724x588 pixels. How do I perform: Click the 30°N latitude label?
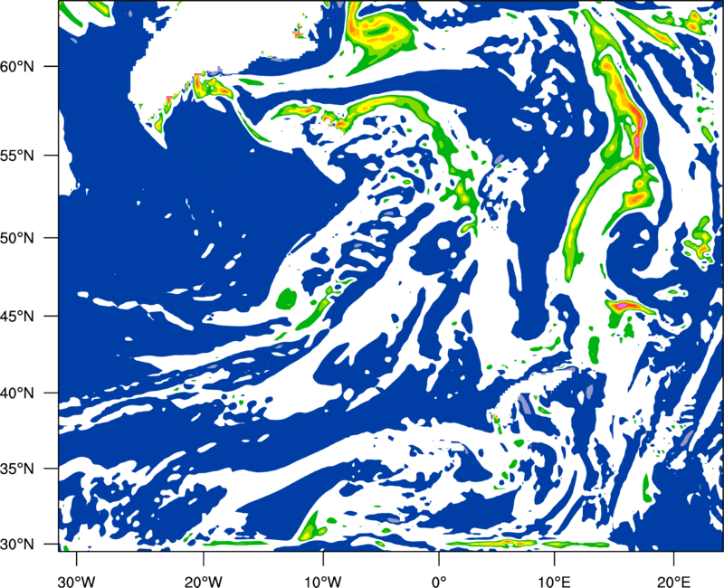17,545
